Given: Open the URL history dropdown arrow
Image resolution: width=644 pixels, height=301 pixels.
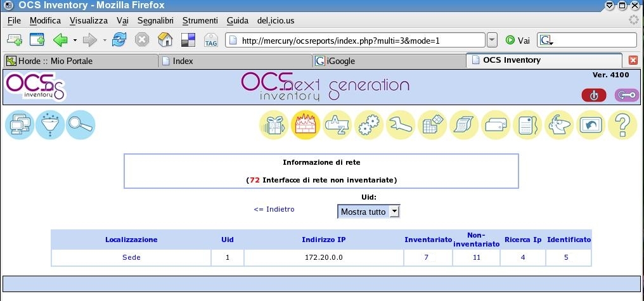Looking at the screenshot, I should (x=493, y=40).
